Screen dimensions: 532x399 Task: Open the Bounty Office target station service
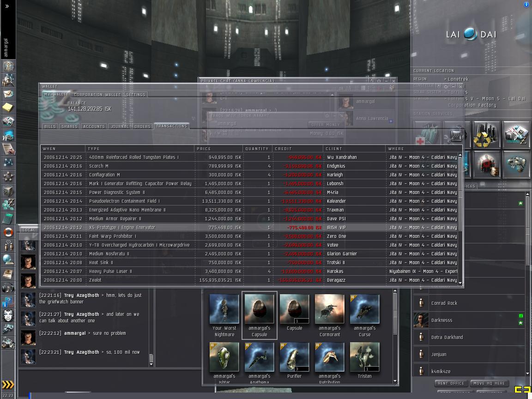coord(486,164)
